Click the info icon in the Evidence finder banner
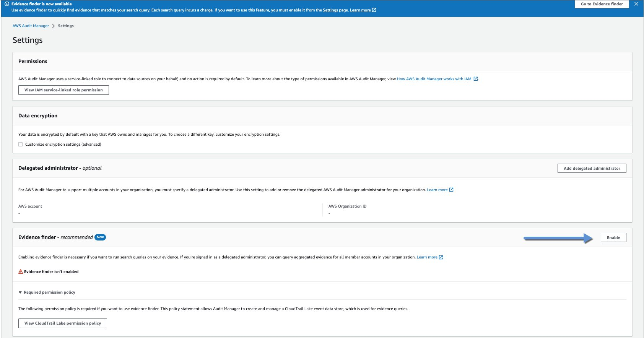Screen dimensions: 644x338 [x=7, y=4]
